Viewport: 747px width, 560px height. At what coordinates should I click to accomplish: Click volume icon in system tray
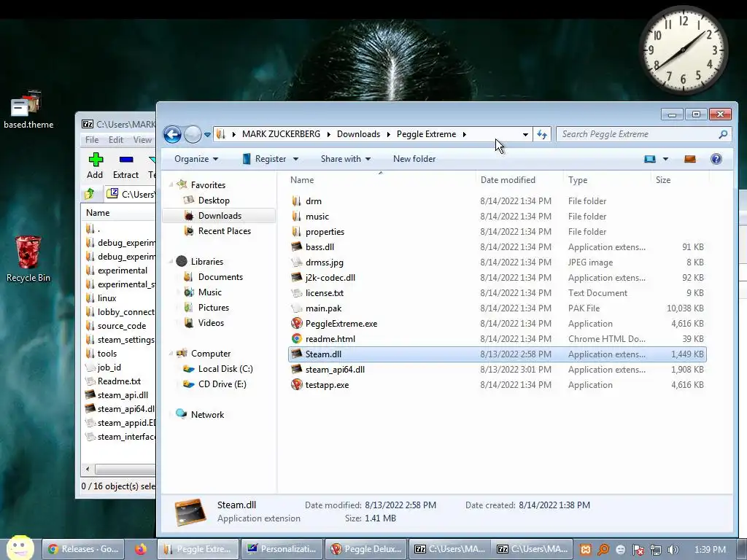[673, 550]
